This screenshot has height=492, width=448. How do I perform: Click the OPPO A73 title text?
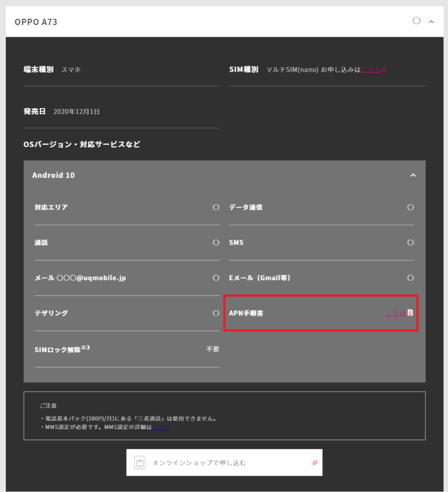coord(36,22)
